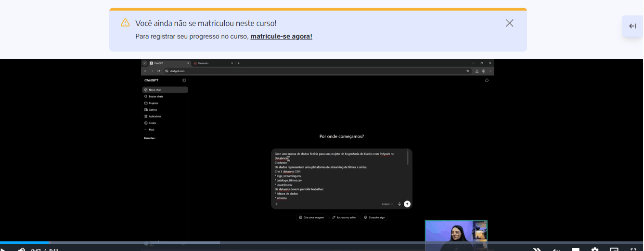Go forward in browser history
The width and height of the screenshot is (644, 251).
[x=152, y=71]
